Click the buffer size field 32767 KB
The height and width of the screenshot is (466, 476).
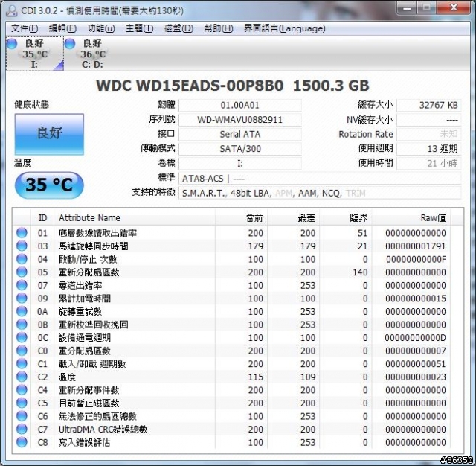pyautogui.click(x=429, y=106)
